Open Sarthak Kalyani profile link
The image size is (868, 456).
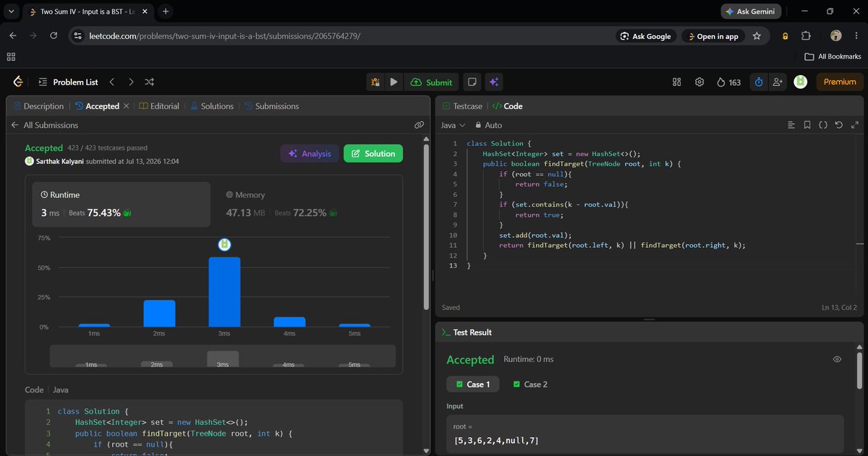59,161
